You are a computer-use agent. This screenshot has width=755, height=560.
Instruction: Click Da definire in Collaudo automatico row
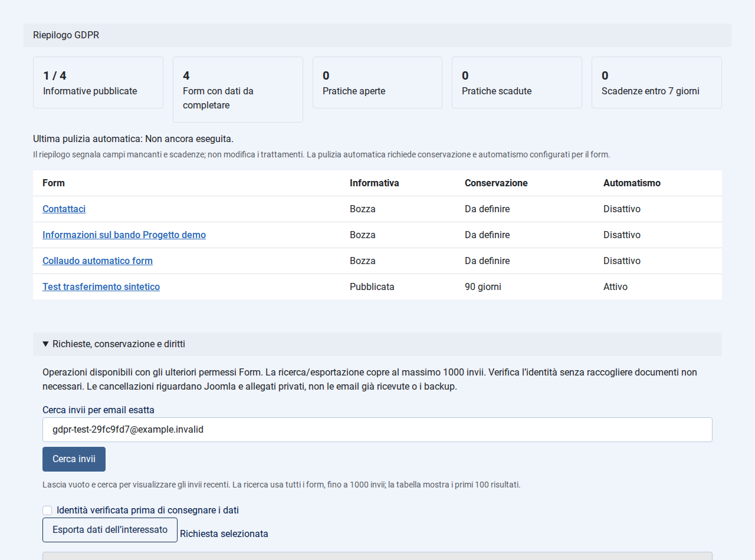pyautogui.click(x=487, y=261)
